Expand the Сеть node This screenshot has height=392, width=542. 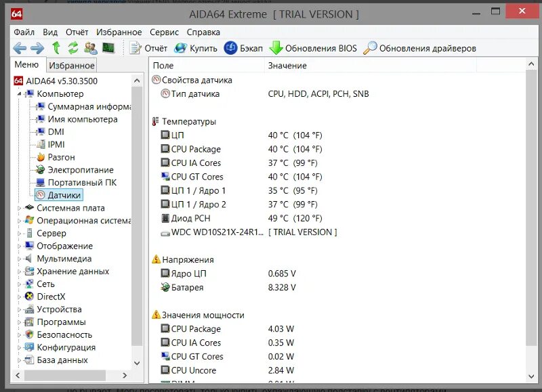click(20, 284)
